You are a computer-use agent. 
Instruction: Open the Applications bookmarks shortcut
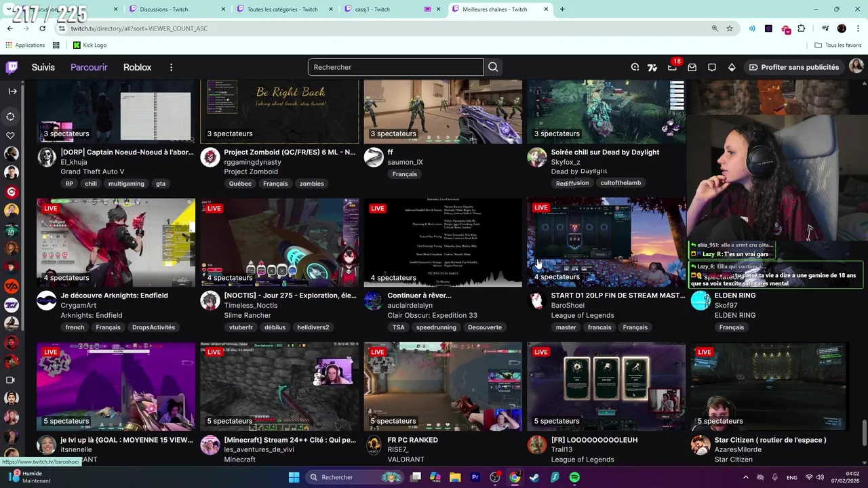click(25, 45)
